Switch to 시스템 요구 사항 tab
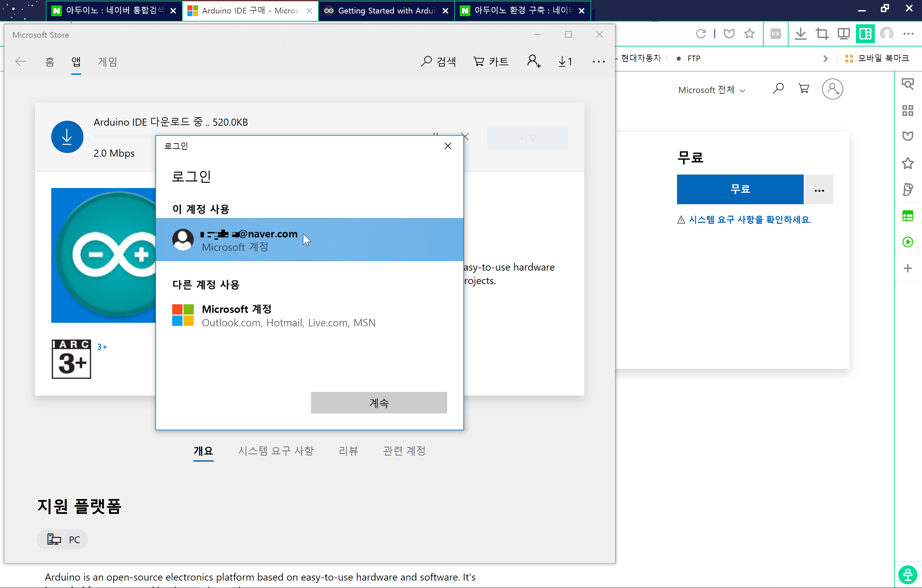 (x=276, y=451)
